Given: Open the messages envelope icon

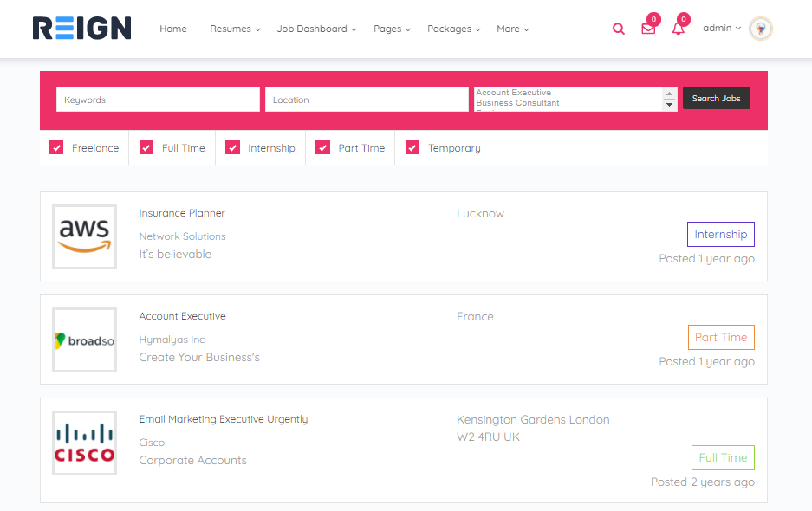Looking at the screenshot, I should click(648, 29).
